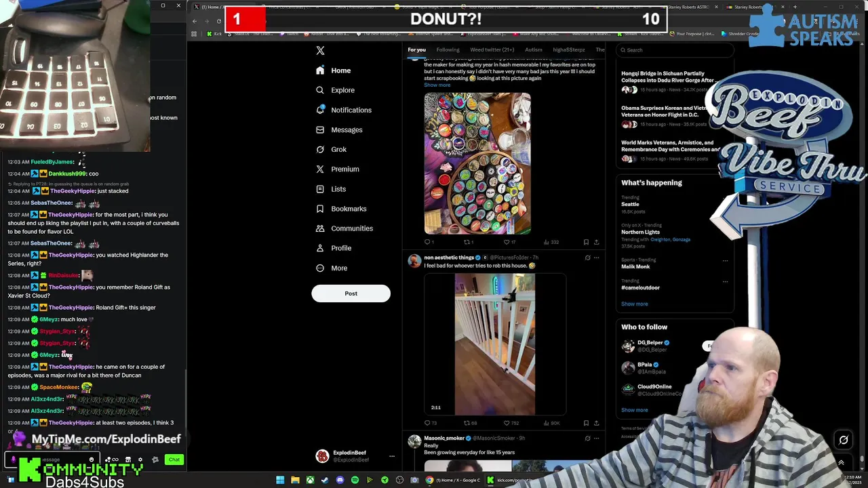Reply to the hash scrapbook post
The image size is (868, 488).
coord(429,242)
